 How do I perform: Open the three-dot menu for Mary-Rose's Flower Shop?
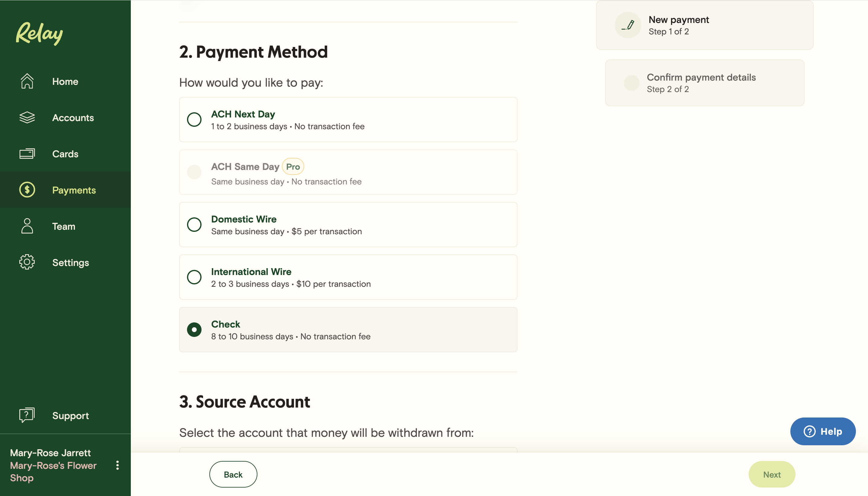(117, 465)
